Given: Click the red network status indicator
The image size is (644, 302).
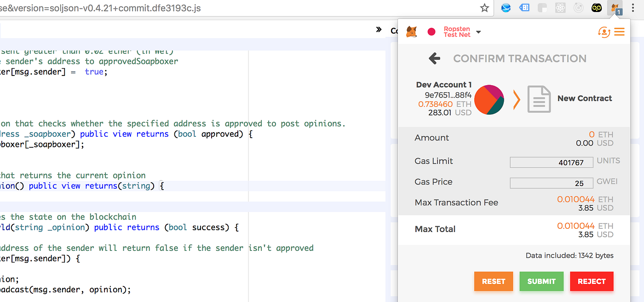Looking at the screenshot, I should (x=431, y=32).
